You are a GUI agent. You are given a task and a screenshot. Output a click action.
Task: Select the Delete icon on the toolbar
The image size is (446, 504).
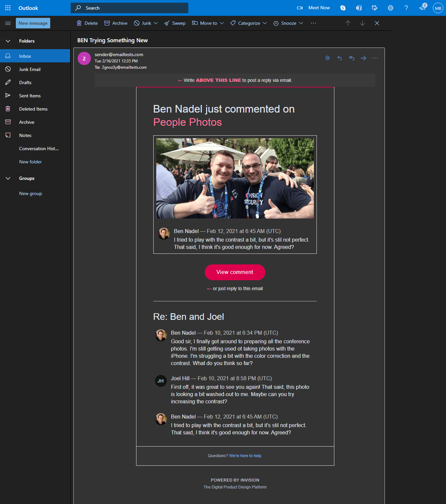point(79,23)
